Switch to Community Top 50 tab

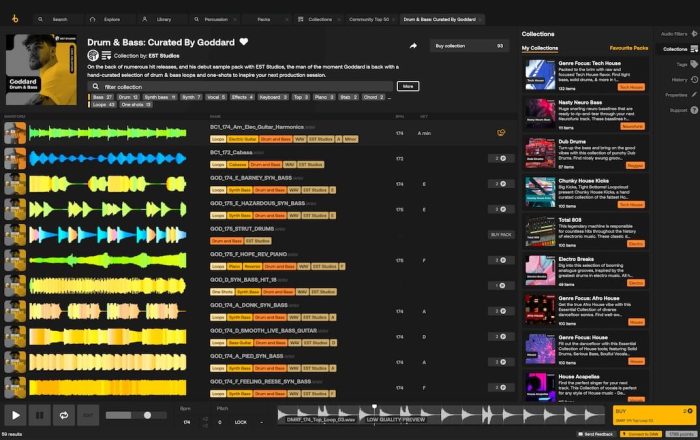tap(370, 19)
